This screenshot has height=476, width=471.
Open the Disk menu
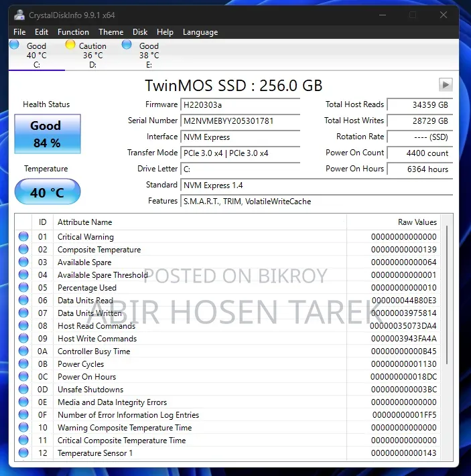(140, 32)
